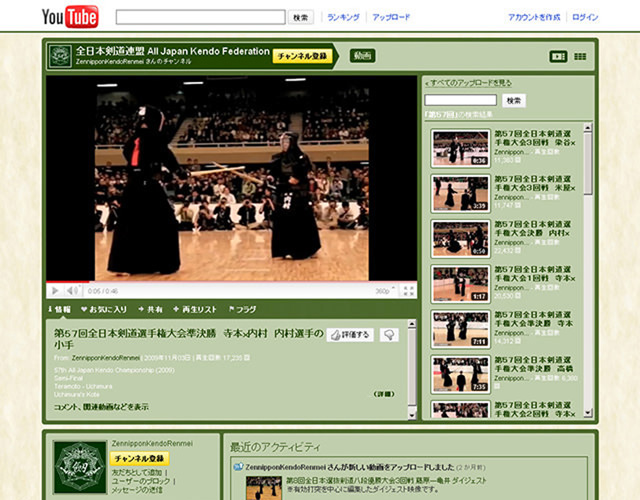This screenshot has width=640, height=500.
Task: Toggle fullscreen with the expand icon
Action: [x=408, y=291]
